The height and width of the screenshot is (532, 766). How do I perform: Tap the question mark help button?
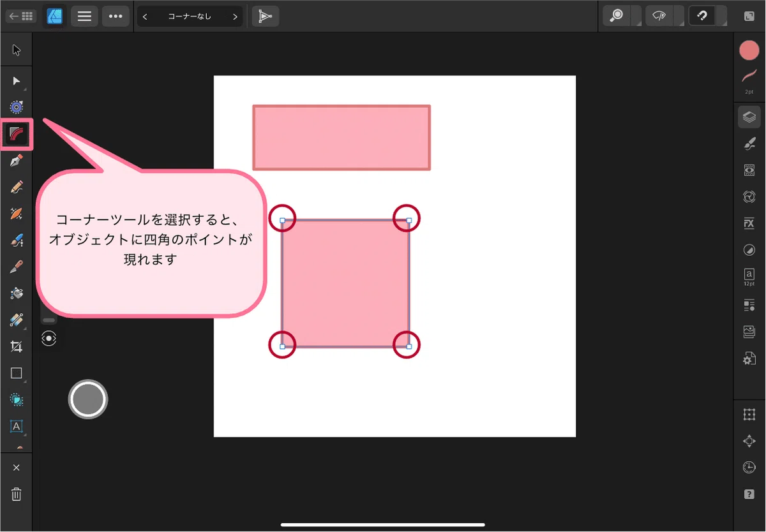pos(749,494)
